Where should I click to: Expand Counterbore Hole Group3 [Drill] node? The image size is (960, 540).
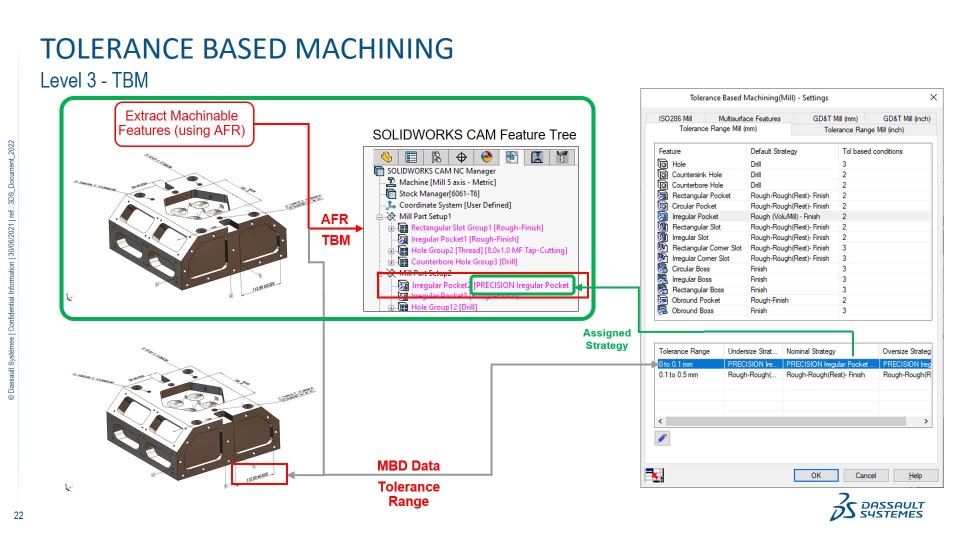[x=391, y=262]
